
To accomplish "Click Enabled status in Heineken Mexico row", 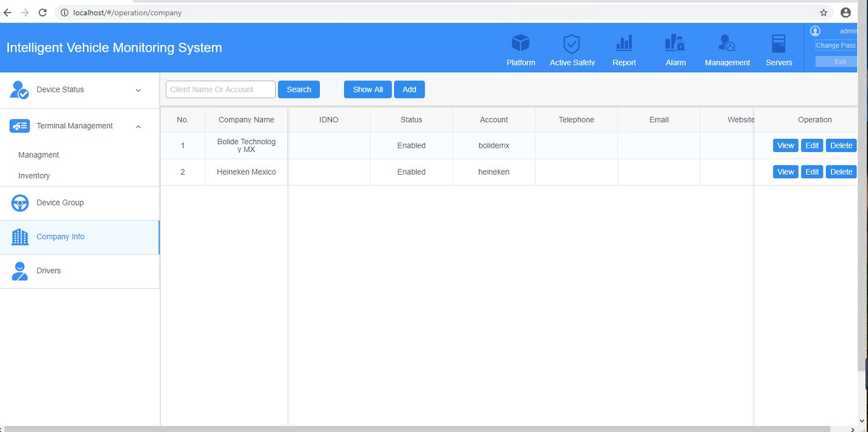I will pyautogui.click(x=411, y=172).
